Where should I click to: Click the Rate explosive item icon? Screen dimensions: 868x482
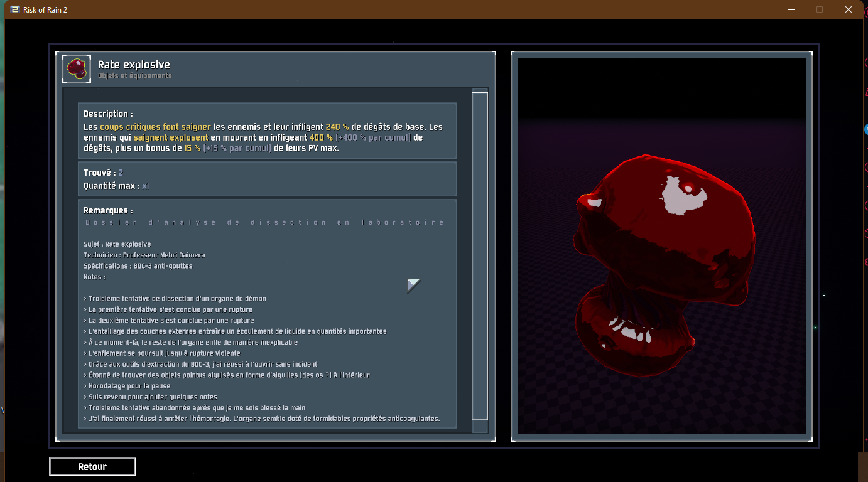click(x=77, y=69)
